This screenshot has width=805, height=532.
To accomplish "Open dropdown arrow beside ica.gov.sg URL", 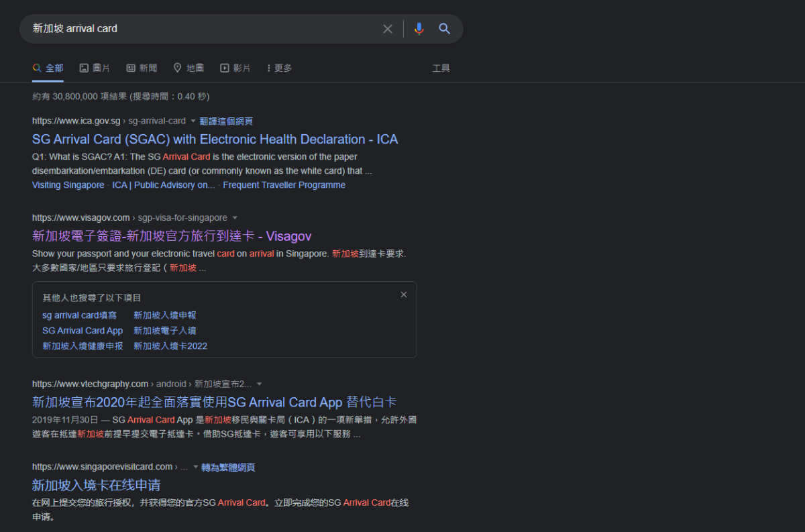I will (193, 121).
